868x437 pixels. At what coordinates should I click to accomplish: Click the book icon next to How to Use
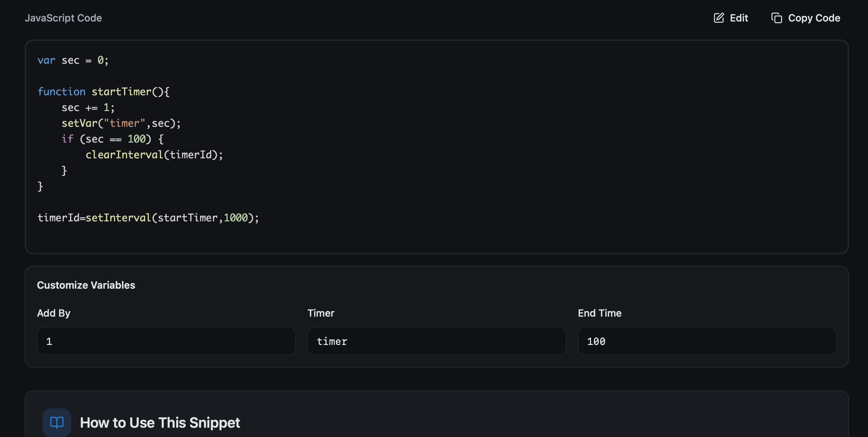(56, 422)
